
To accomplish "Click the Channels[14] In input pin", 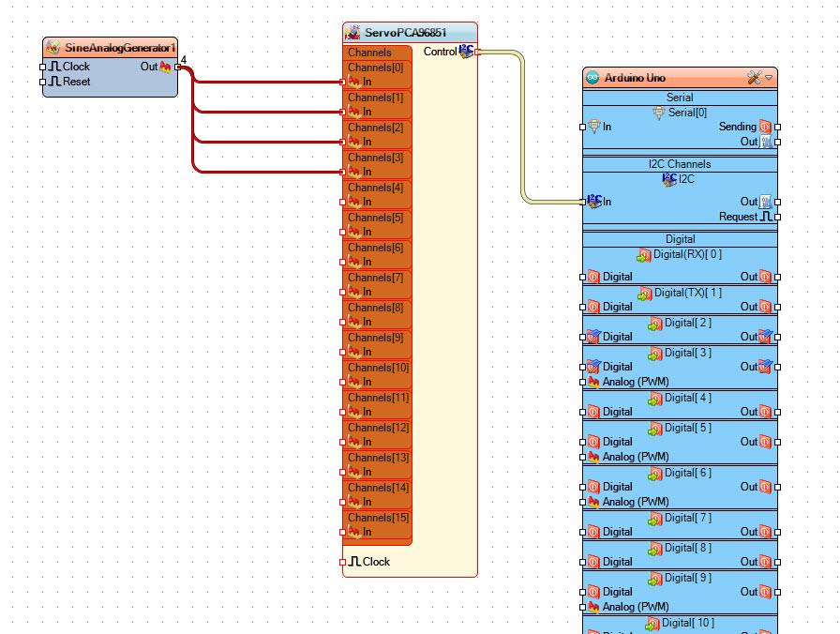I will click(343, 502).
